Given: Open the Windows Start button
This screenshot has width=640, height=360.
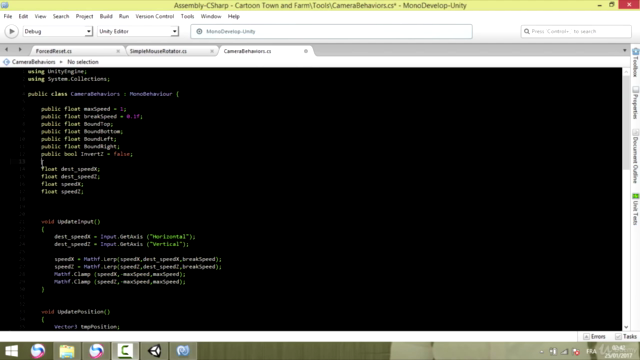Looking at the screenshot, I should pyautogui.click(x=11, y=351).
